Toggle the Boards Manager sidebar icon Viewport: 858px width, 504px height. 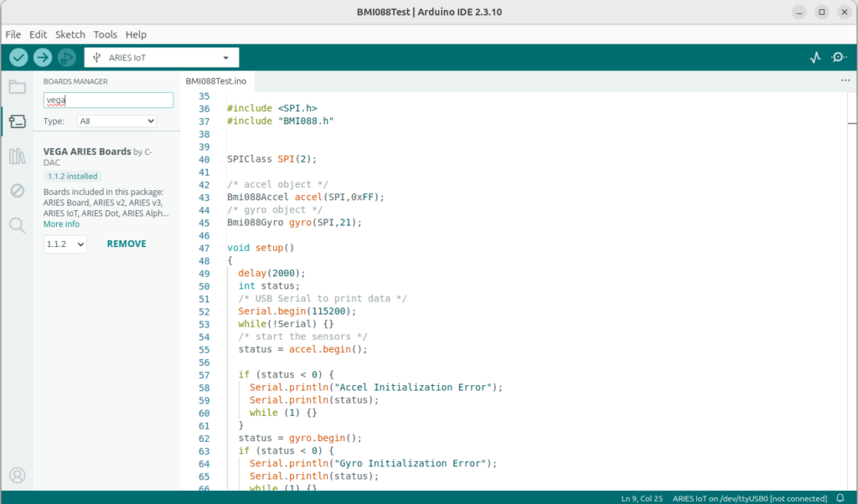click(18, 121)
